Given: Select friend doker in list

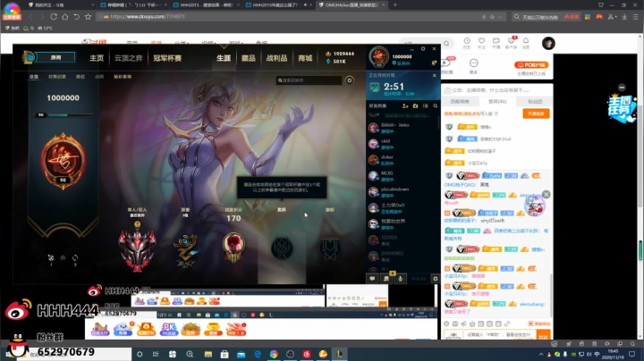Looking at the screenshot, I should (x=402, y=160).
